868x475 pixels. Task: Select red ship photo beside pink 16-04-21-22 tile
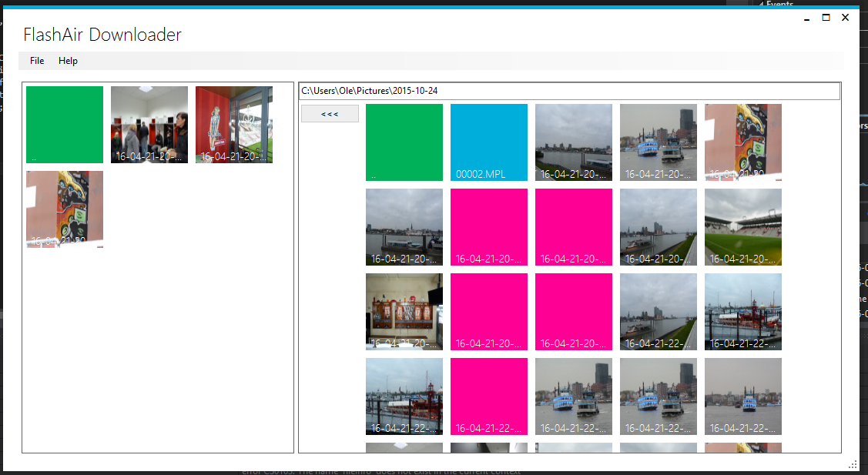[x=404, y=396]
